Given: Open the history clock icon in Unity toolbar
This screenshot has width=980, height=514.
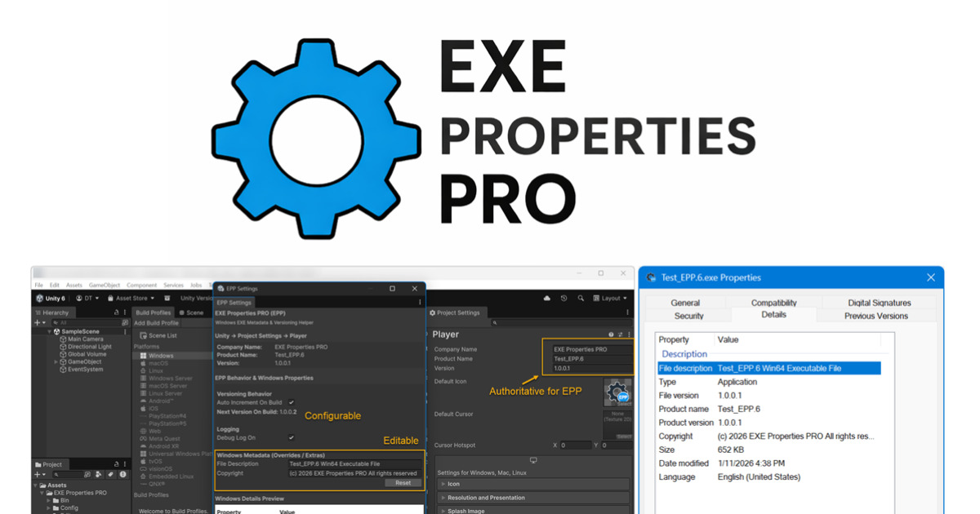Looking at the screenshot, I should click(563, 299).
